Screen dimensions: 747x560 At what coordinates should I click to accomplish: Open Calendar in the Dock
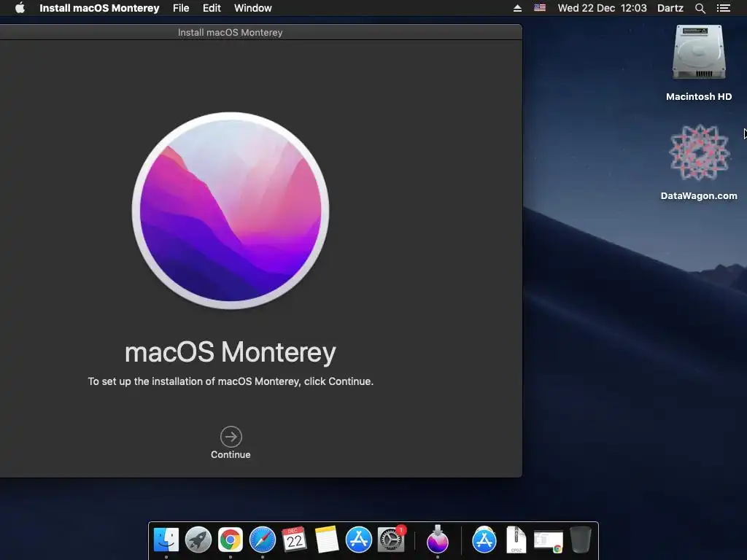click(294, 540)
